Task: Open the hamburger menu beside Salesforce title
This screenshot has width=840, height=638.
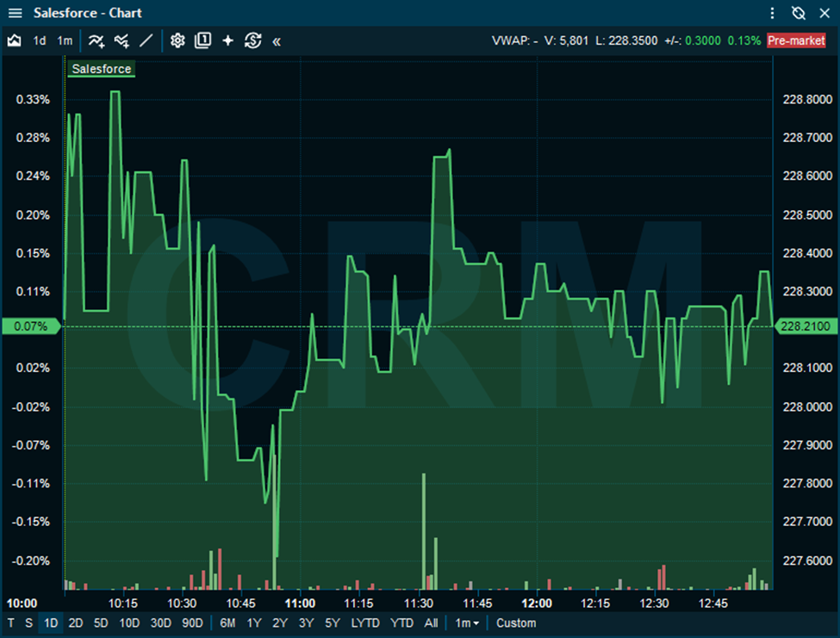Action: point(15,13)
